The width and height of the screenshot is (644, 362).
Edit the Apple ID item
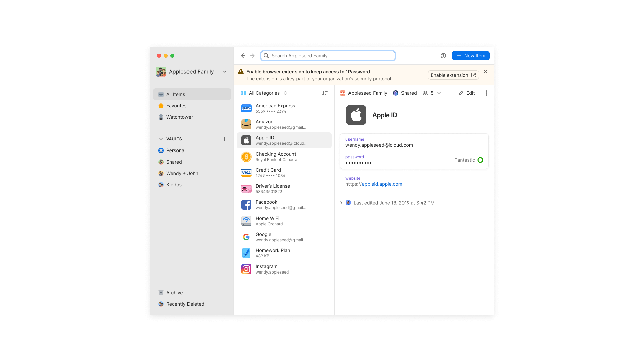467,93
